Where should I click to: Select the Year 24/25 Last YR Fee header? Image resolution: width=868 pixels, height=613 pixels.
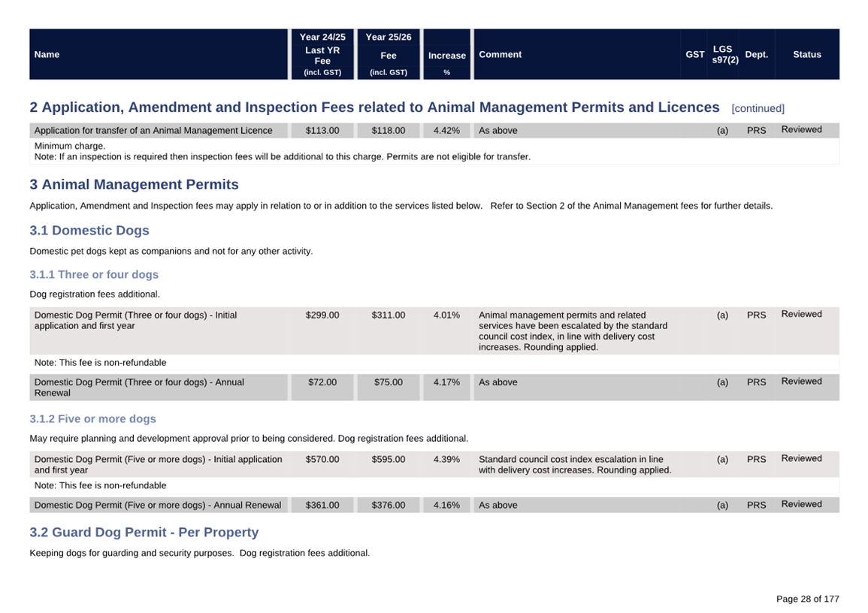tap(322, 54)
